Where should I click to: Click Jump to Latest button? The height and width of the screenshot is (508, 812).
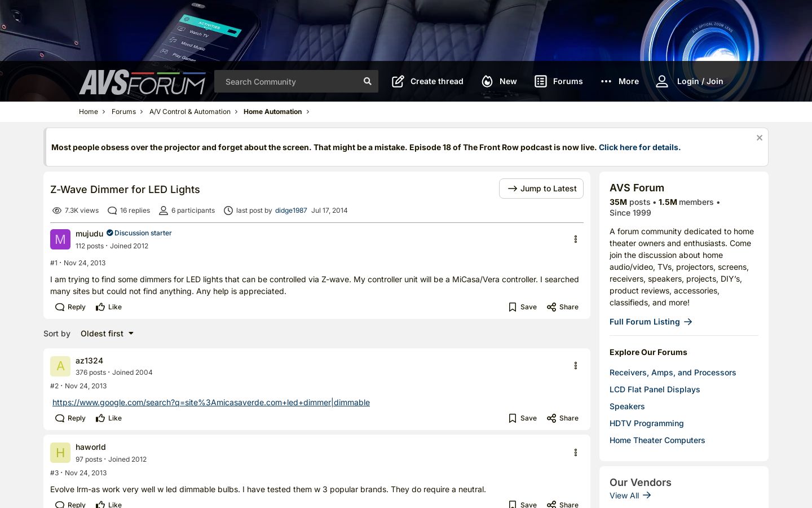click(541, 189)
